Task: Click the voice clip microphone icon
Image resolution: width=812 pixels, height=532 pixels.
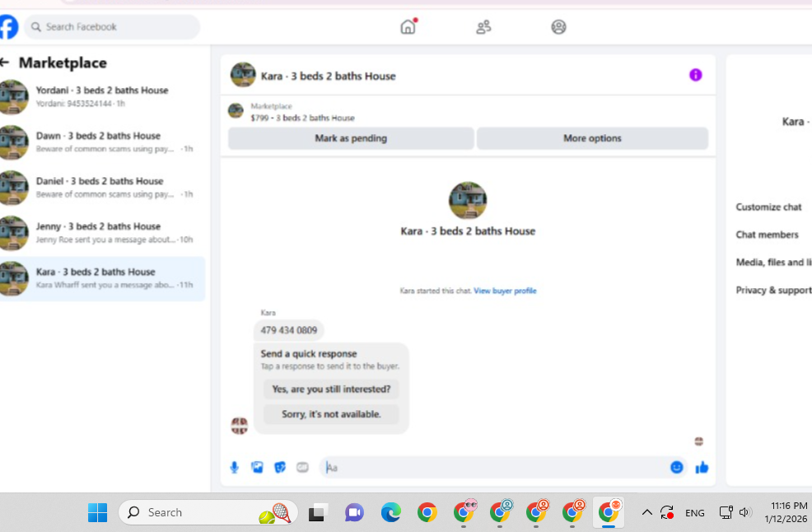Action: click(235, 467)
